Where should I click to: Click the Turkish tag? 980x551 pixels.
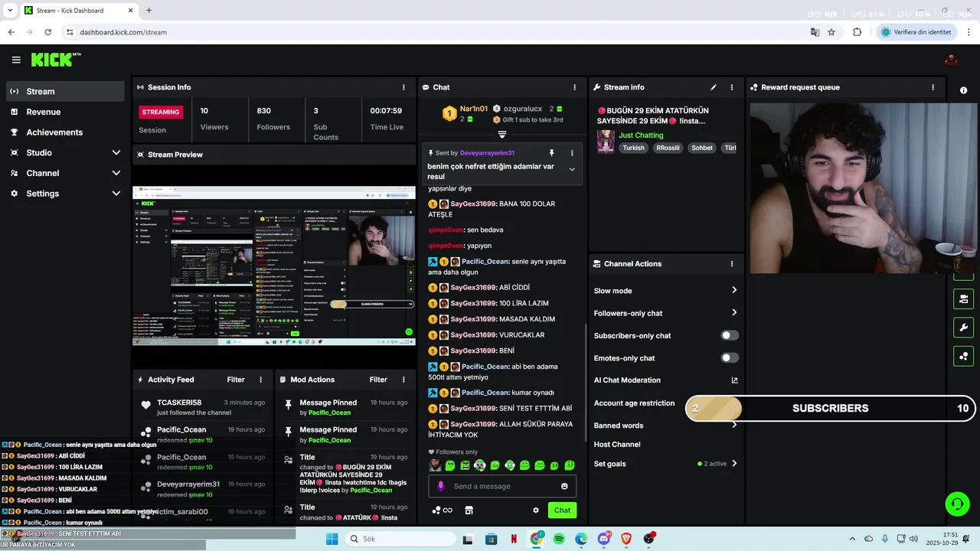point(633,148)
